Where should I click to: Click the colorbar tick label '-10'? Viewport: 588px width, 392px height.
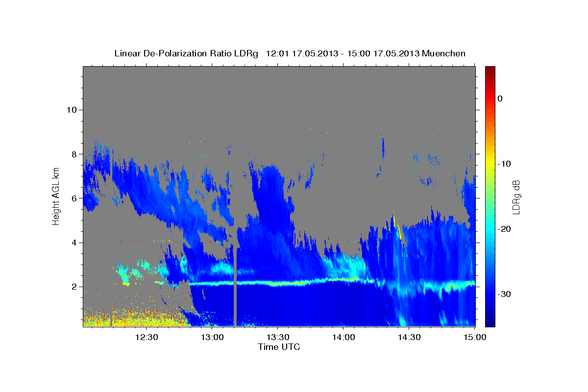tap(504, 164)
